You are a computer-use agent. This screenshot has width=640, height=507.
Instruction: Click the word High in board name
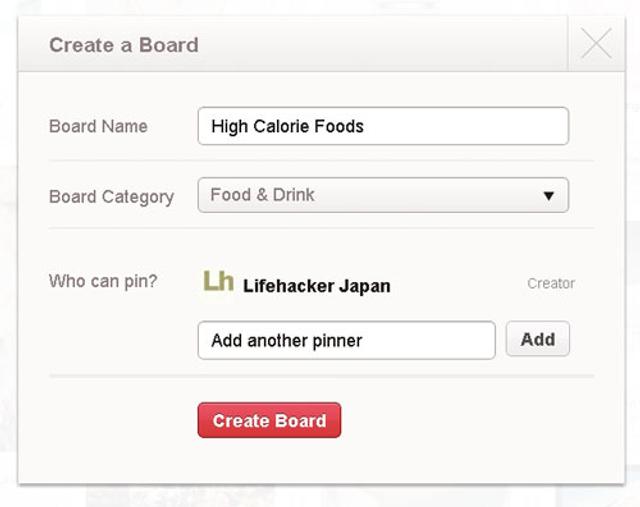tap(229, 127)
